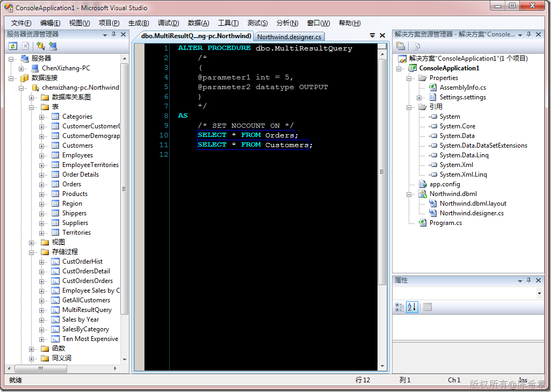Select the Employees table icon

pos(55,155)
